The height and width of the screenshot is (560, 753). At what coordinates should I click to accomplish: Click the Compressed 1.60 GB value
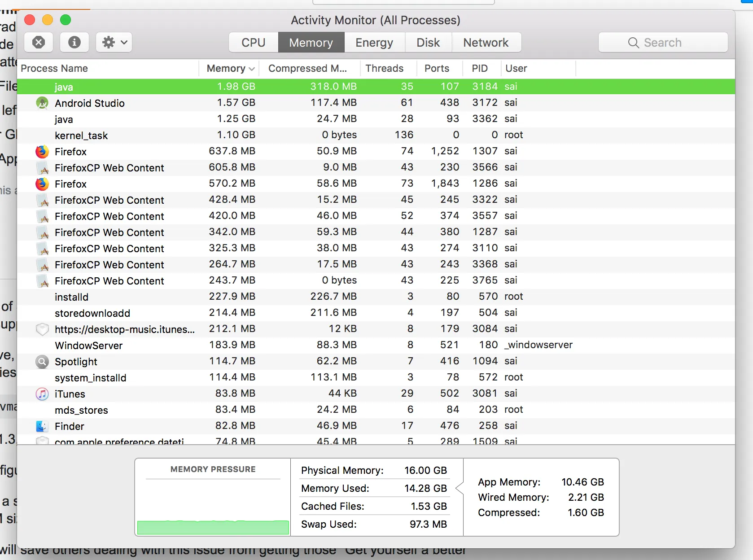coord(586,512)
